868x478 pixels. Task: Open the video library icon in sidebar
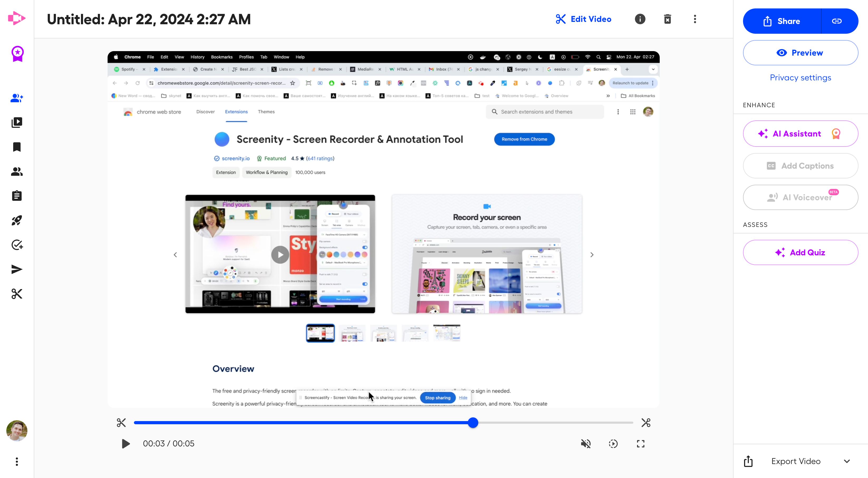17,122
